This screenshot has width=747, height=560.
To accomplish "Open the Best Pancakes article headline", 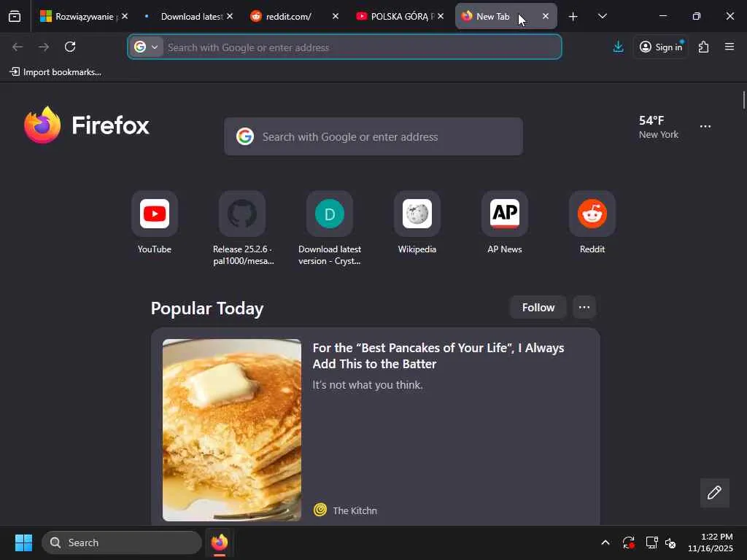I will 438,356.
